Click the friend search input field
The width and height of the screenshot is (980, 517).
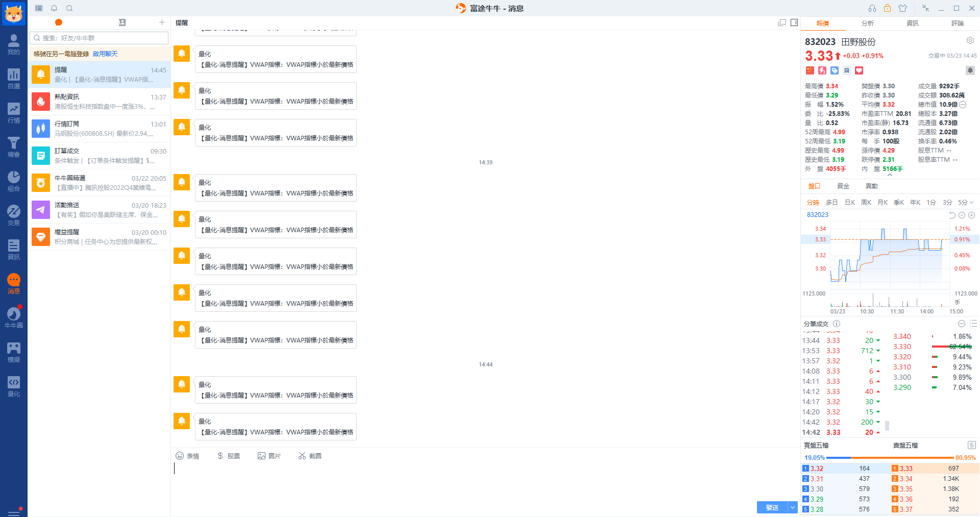[99, 38]
